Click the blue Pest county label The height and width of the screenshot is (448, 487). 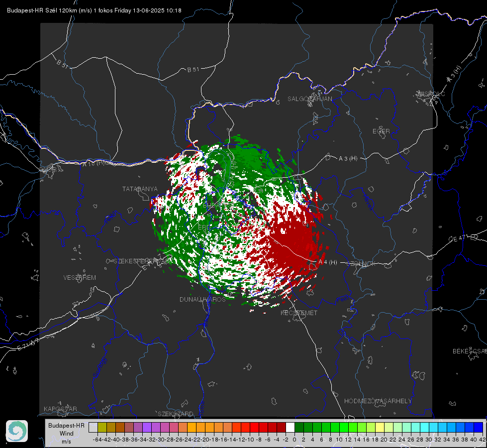(x=342, y=300)
